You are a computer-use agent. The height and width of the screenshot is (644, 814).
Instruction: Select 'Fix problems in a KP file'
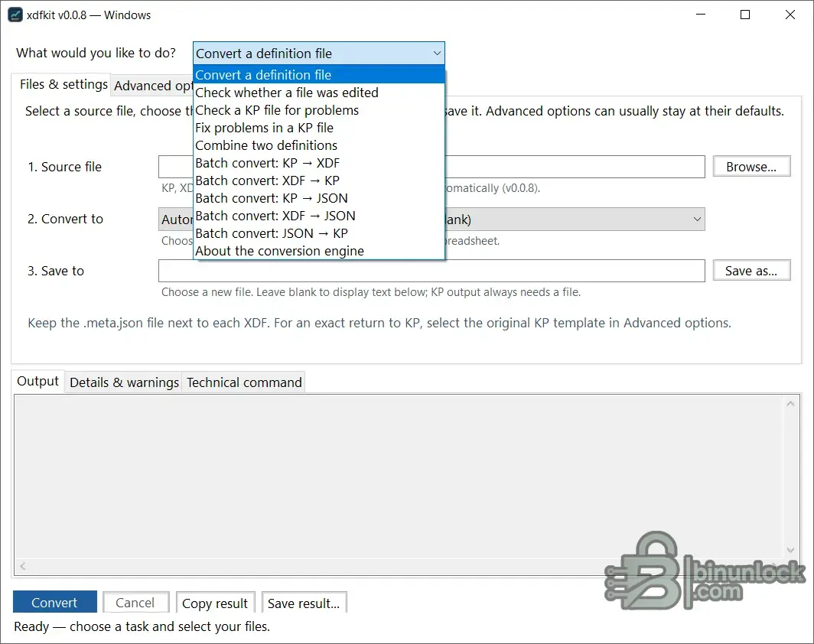tap(319, 128)
